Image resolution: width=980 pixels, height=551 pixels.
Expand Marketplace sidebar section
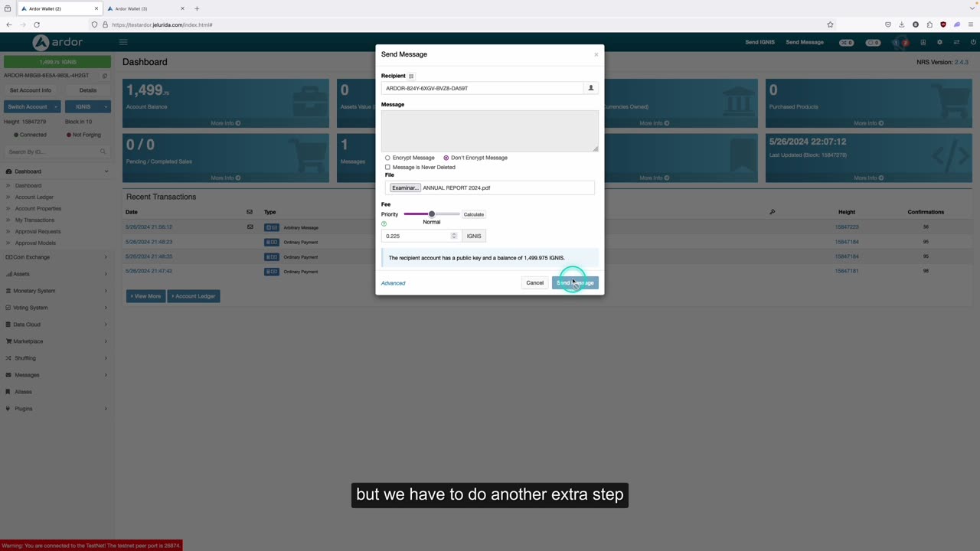[x=57, y=341]
